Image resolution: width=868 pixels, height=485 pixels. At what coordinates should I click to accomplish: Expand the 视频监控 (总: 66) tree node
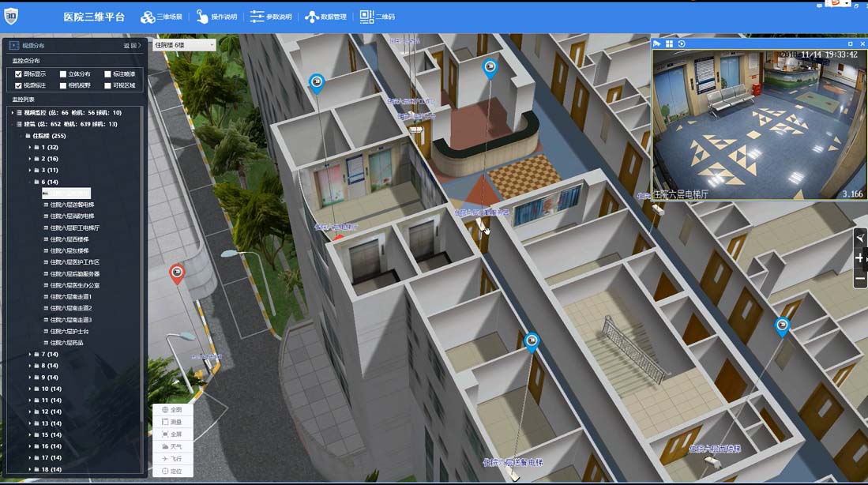pos(13,112)
